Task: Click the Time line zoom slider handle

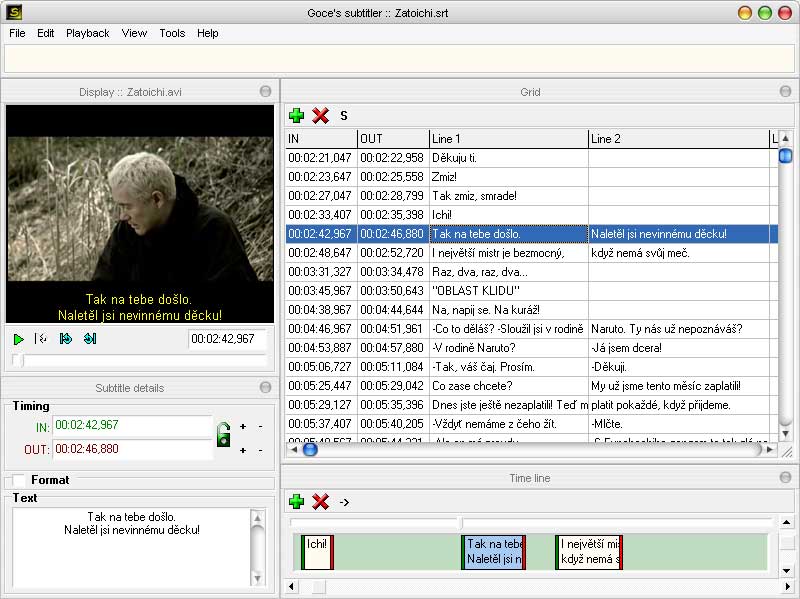Action: point(461,522)
